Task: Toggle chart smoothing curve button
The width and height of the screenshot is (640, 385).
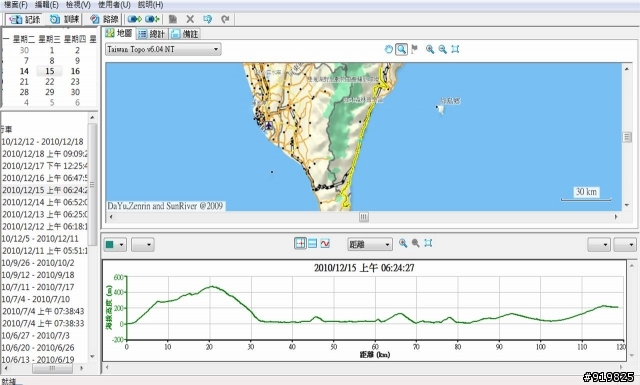Action: pyautogui.click(x=325, y=244)
